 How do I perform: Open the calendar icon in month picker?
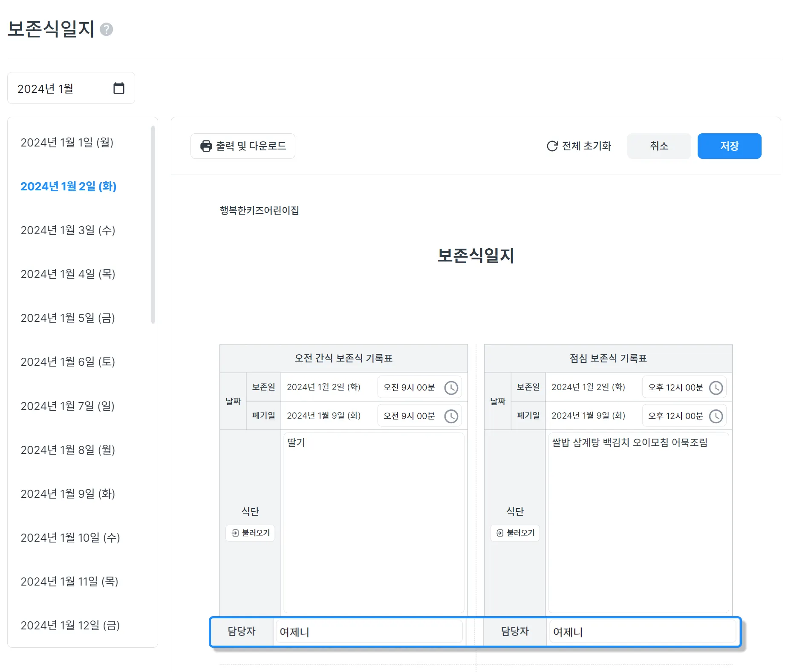pos(119,88)
